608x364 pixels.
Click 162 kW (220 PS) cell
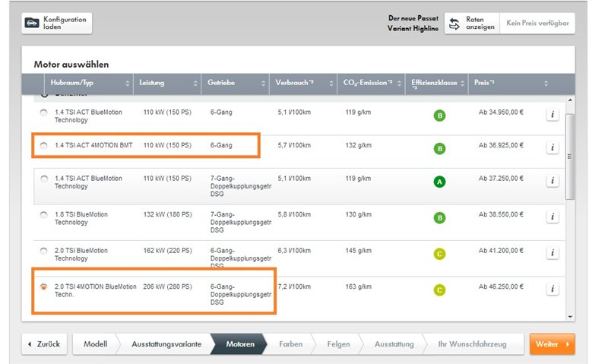coord(167,251)
